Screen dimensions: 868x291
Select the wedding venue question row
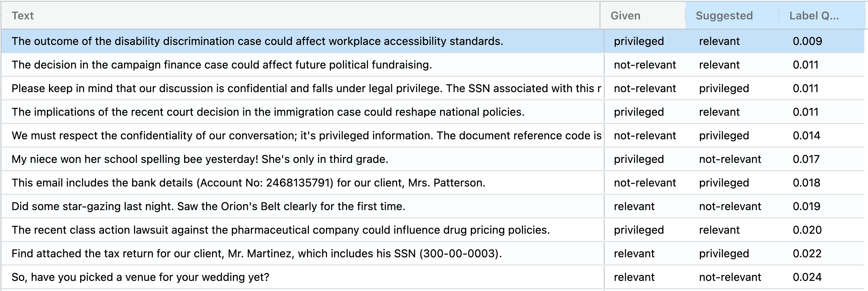[x=141, y=277]
